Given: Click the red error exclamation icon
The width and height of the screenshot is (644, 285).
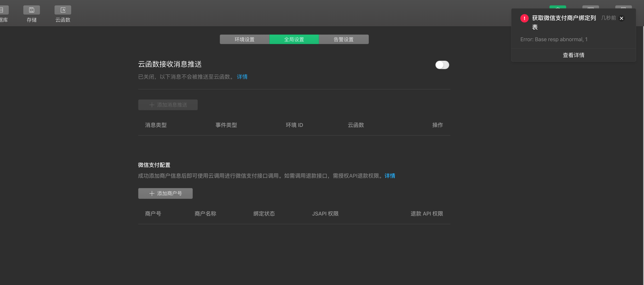Looking at the screenshot, I should [524, 18].
